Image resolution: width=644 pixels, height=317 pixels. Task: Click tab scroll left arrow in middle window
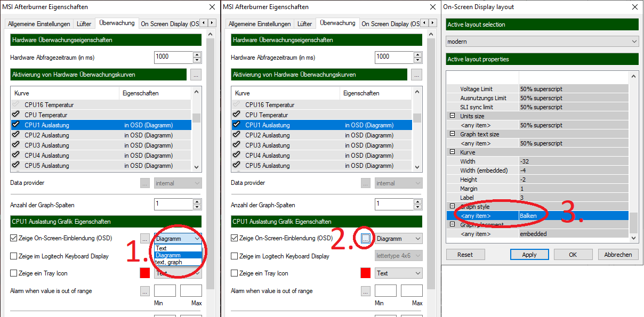pos(425,23)
